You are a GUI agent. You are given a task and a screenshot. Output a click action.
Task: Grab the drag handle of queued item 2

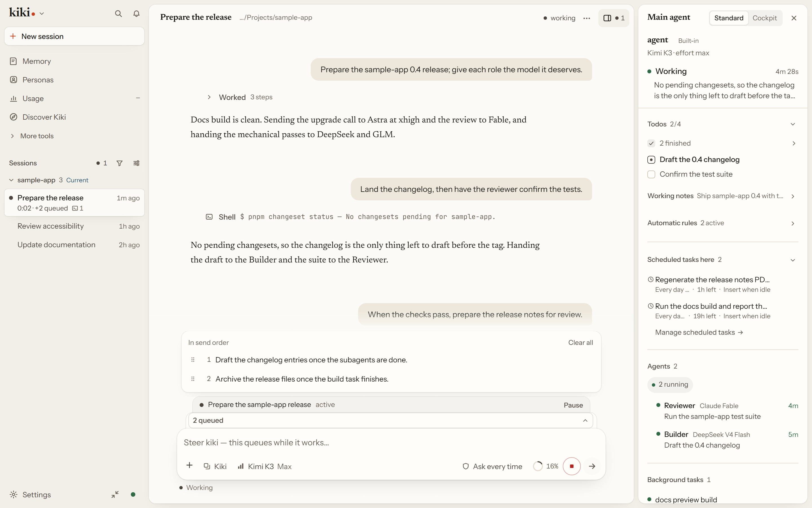pyautogui.click(x=193, y=379)
